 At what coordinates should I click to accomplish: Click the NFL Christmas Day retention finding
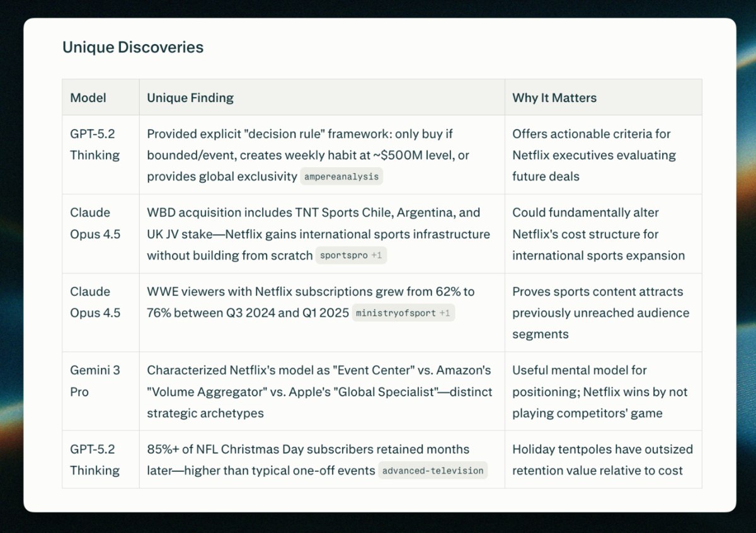click(308, 449)
